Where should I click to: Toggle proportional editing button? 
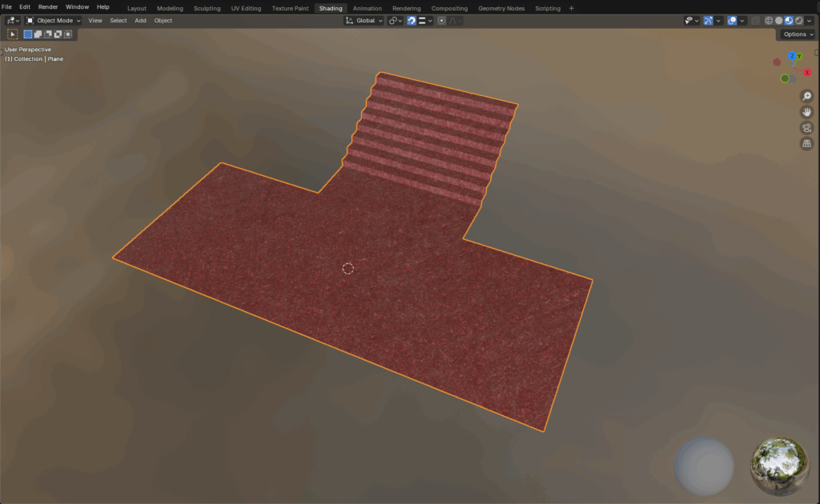pos(441,21)
